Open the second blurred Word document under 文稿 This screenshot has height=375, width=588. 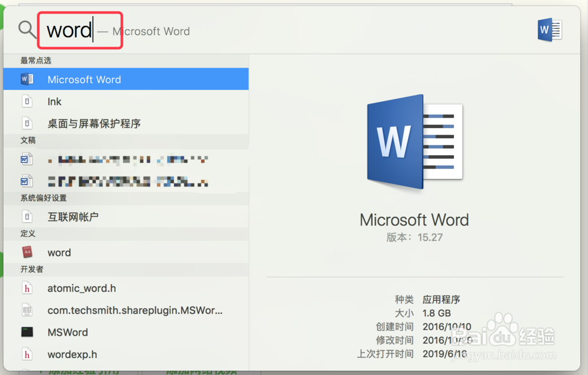click(126, 182)
